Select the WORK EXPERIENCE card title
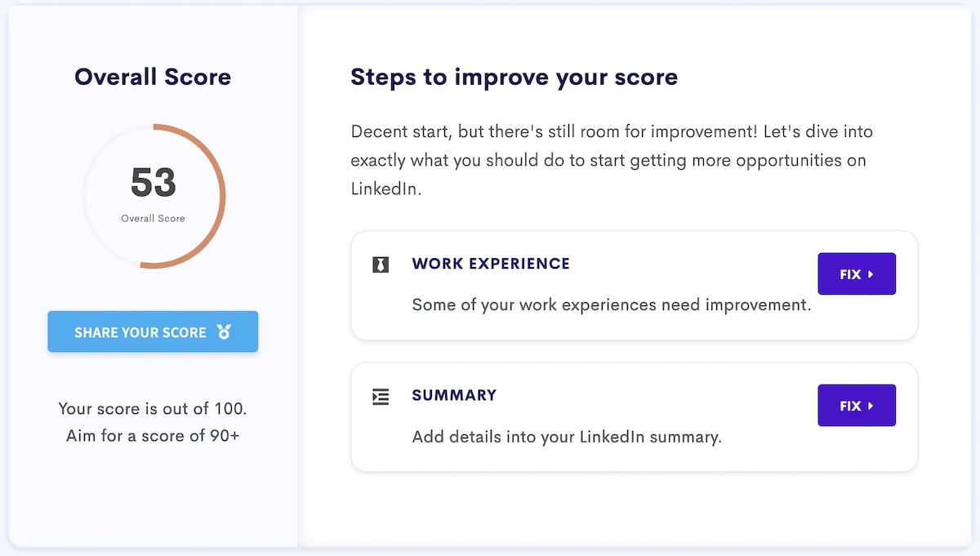This screenshot has width=980, height=556. 491,264
